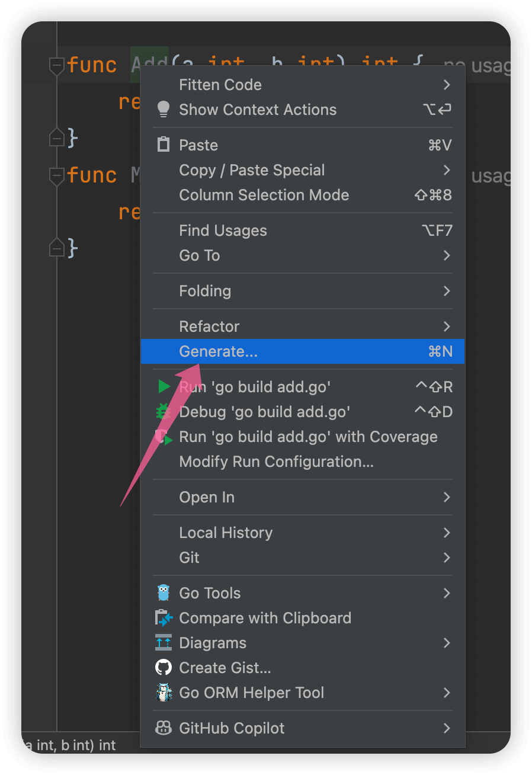Click the GitHub Create Gist icon

coord(163,668)
